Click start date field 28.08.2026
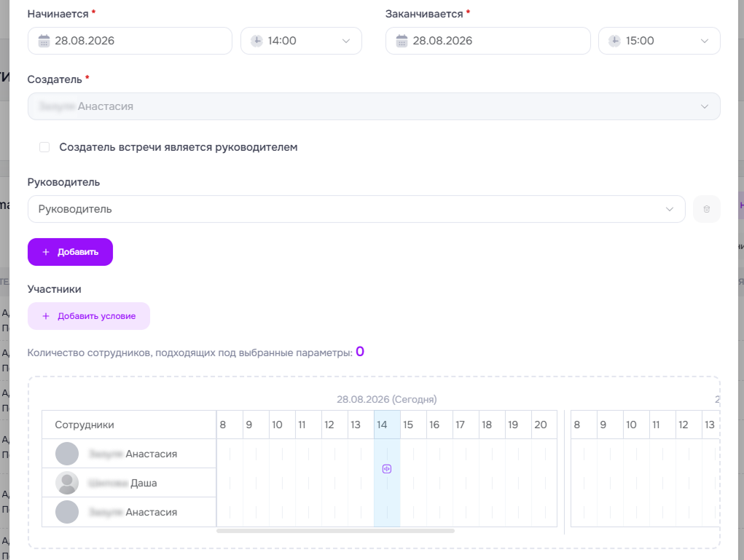The width and height of the screenshot is (744, 560). pos(130,41)
